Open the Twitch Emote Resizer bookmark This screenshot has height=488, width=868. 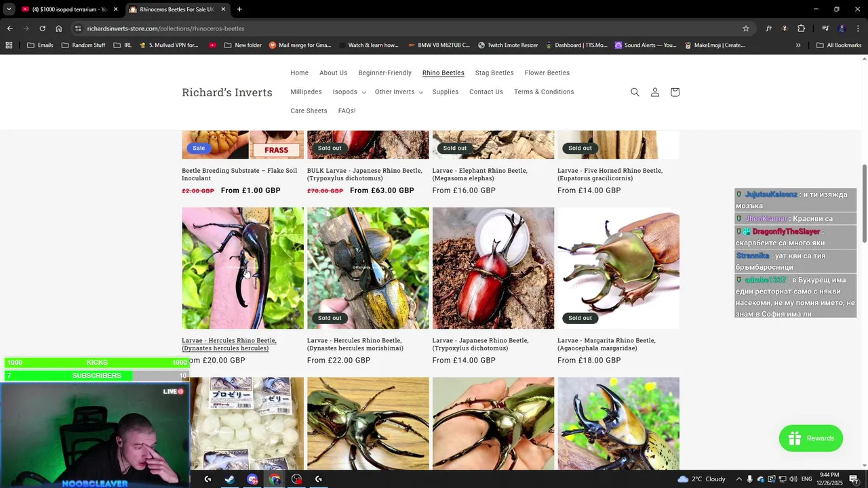click(508, 45)
